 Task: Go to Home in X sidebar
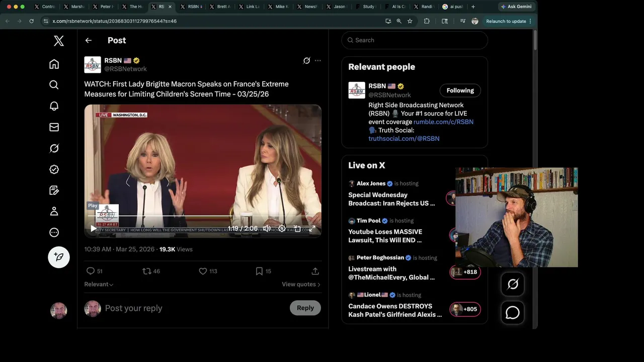pyautogui.click(x=54, y=64)
